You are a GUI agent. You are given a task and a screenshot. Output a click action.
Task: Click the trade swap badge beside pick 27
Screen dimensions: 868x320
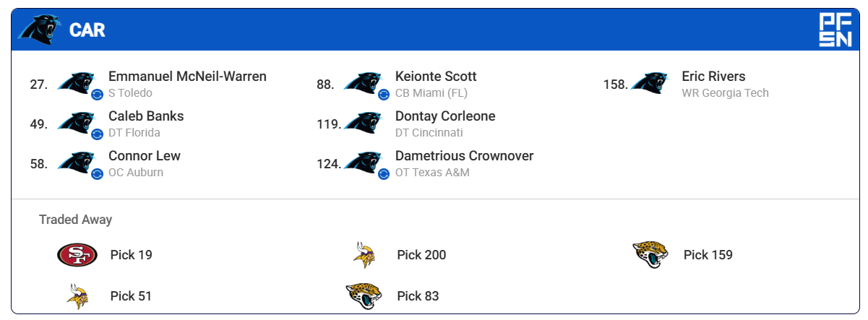click(97, 94)
